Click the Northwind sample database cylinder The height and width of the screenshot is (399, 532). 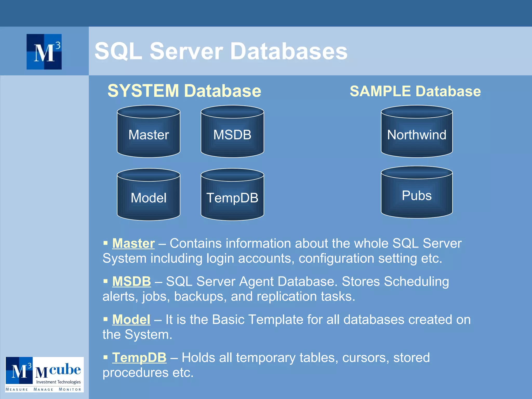(417, 131)
